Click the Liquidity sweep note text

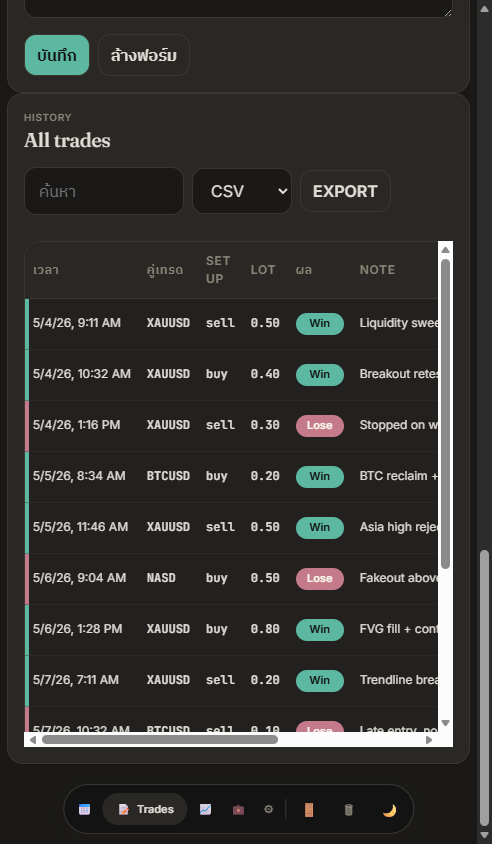pos(399,323)
